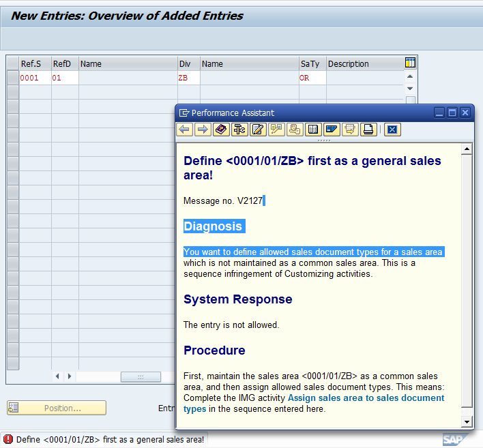The width and height of the screenshot is (483, 448).
Task: Click the greyed edit-note toolbar icon
Action: tap(276, 130)
